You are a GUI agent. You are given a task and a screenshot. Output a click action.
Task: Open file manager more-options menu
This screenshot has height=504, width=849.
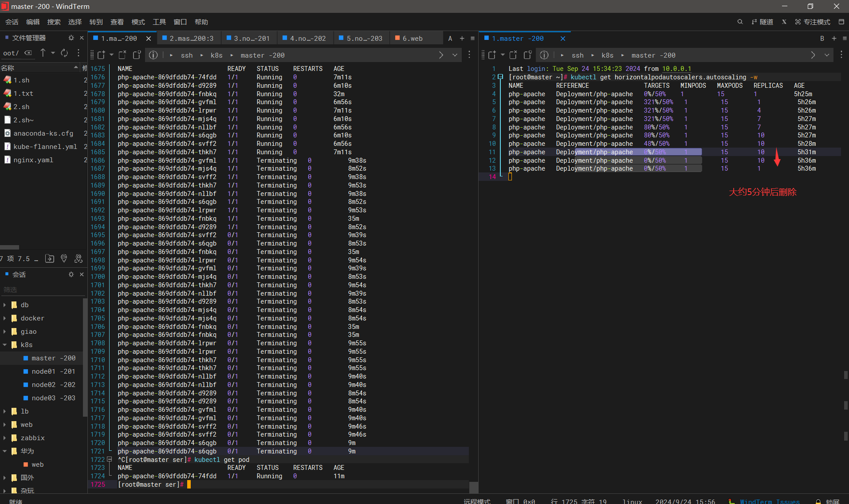point(79,53)
